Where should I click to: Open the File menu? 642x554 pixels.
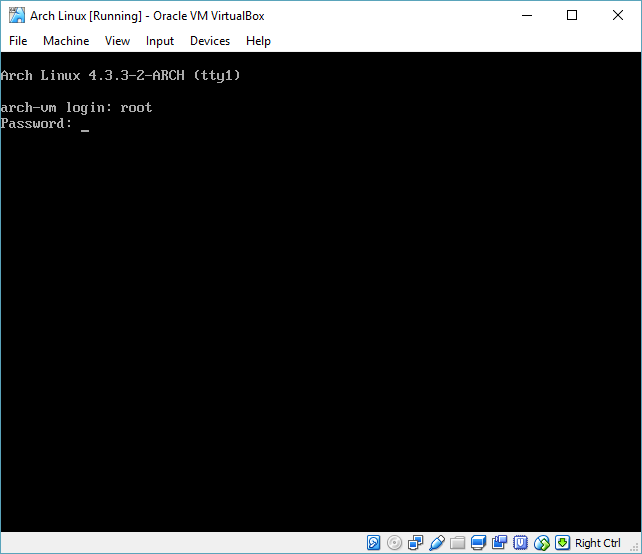coord(18,41)
